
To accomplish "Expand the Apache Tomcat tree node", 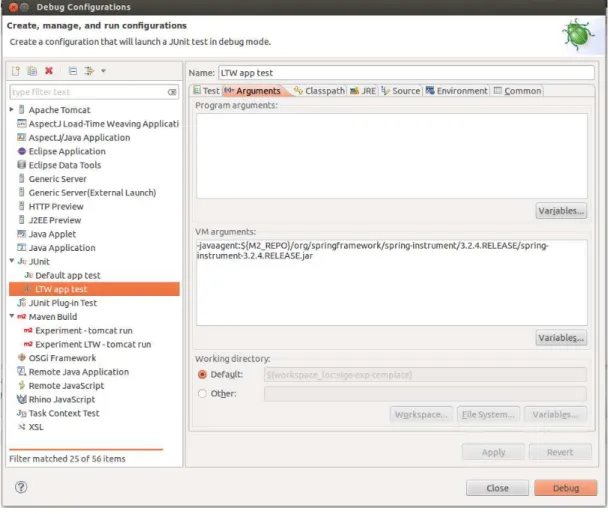I will tap(12, 110).
